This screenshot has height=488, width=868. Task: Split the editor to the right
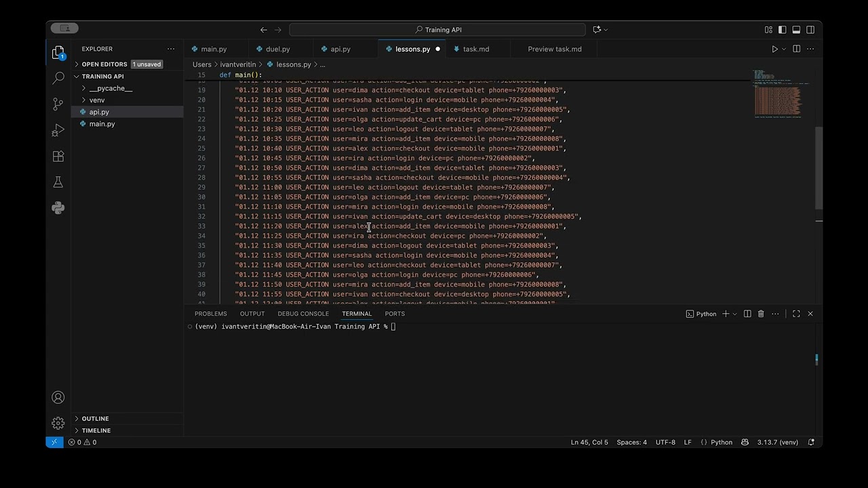tap(797, 49)
